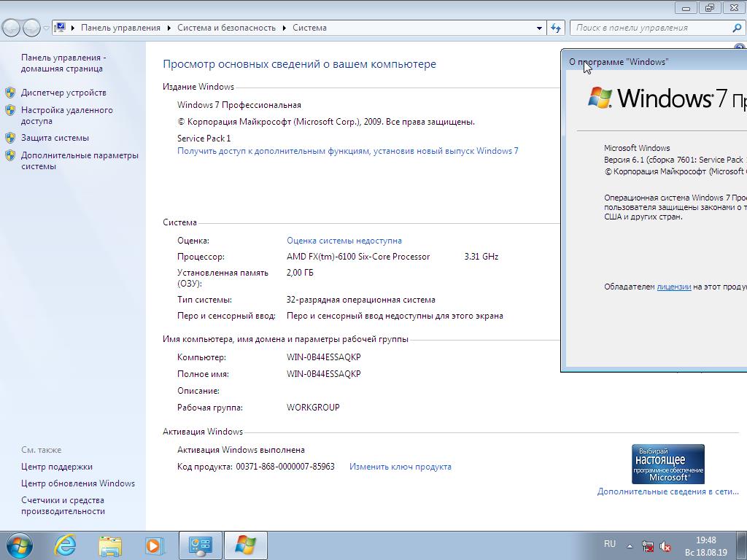Launch Windows Media Player from the taskbar
The image size is (747, 560).
click(154, 545)
